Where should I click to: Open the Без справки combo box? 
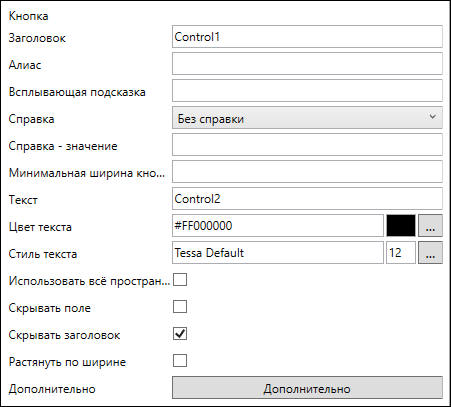[307, 118]
